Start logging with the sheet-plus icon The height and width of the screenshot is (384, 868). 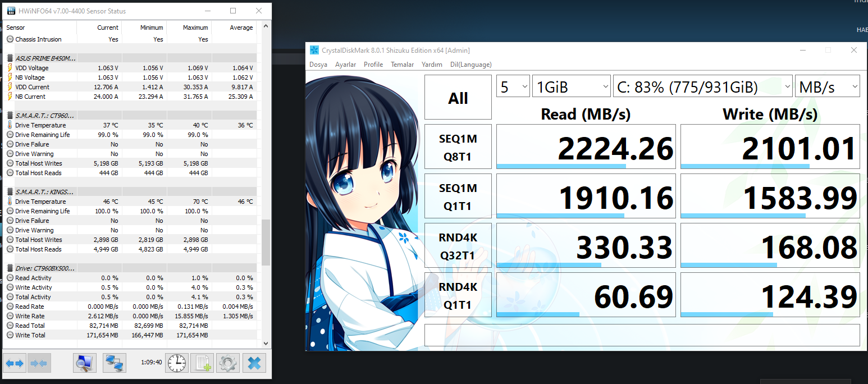pos(202,363)
